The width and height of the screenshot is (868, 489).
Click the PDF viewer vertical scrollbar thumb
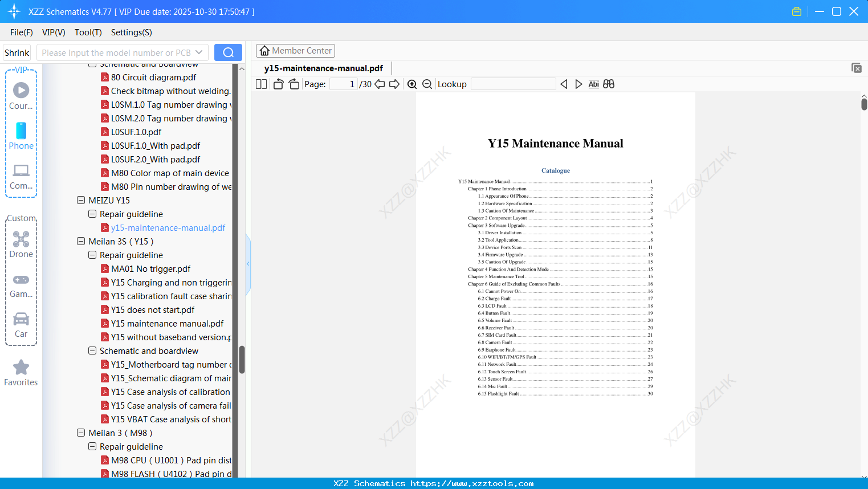(864, 104)
